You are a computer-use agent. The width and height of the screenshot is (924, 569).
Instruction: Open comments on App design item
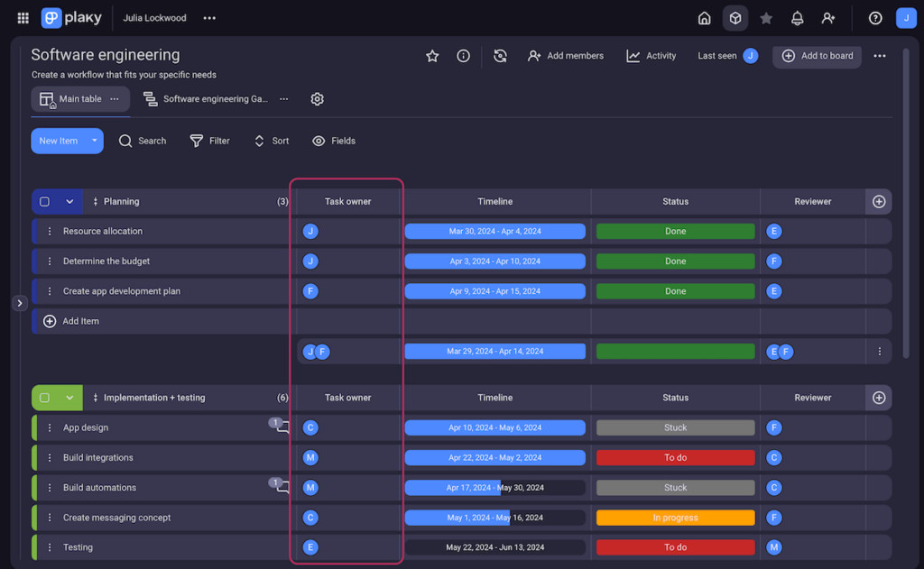click(282, 427)
